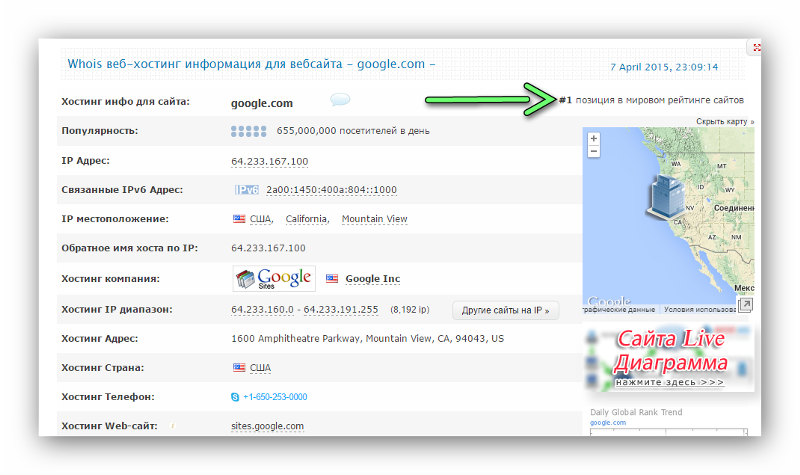Click the Mountain View location link
Screen dimensions: 800x475
374,219
